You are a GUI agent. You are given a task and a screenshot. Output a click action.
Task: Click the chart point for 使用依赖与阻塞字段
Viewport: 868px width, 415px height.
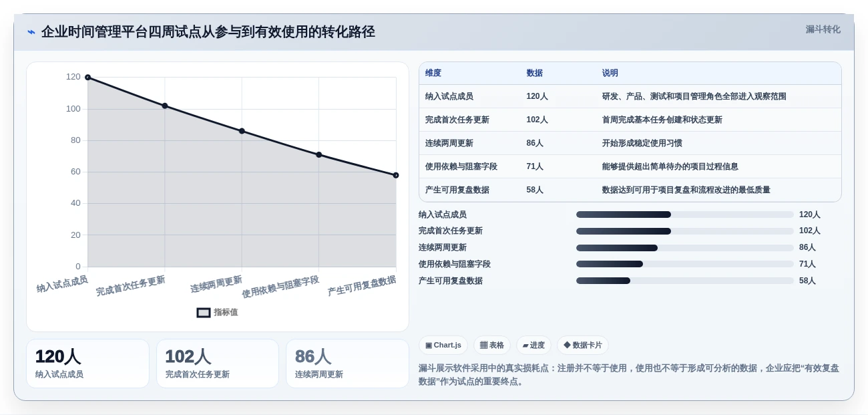[318, 154]
